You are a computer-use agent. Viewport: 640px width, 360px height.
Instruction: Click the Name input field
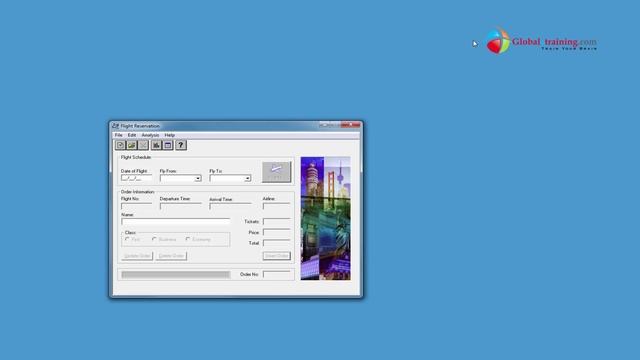click(x=176, y=221)
